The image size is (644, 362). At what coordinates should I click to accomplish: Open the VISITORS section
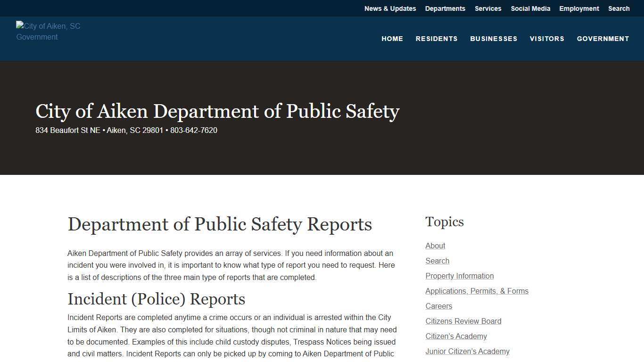tap(547, 39)
